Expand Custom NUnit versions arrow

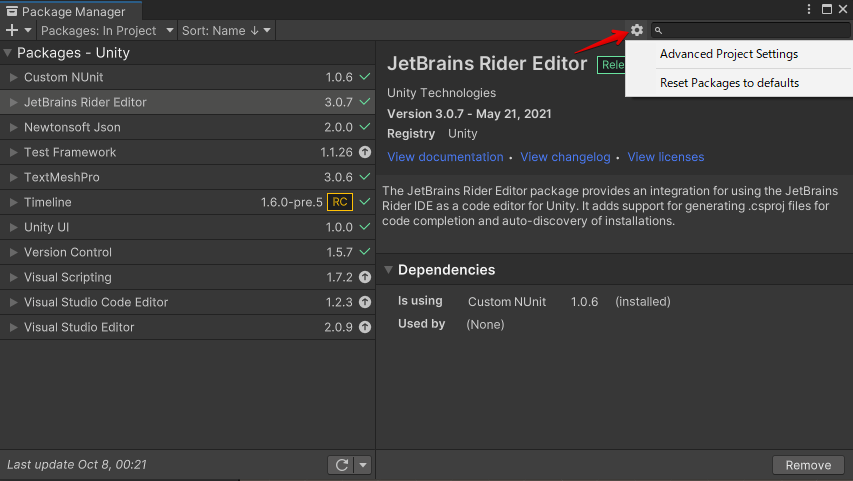click(x=14, y=77)
